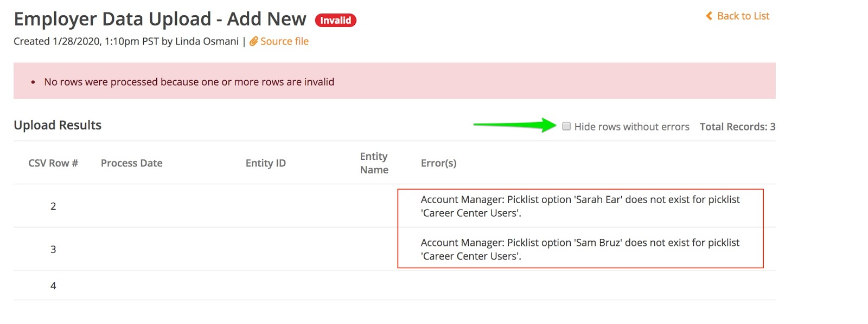Screen dimensions: 868x324
Task: Open the Source file link
Action: point(284,42)
